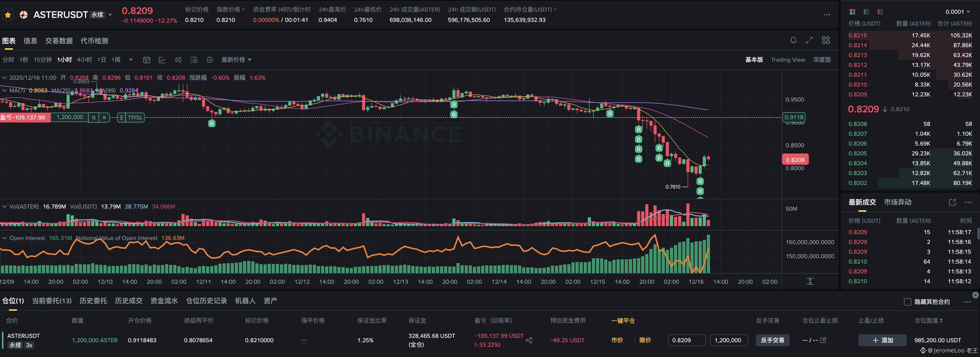The image size is (980, 357).
Task: Pop out the latest trades panel
Action: click(952, 202)
